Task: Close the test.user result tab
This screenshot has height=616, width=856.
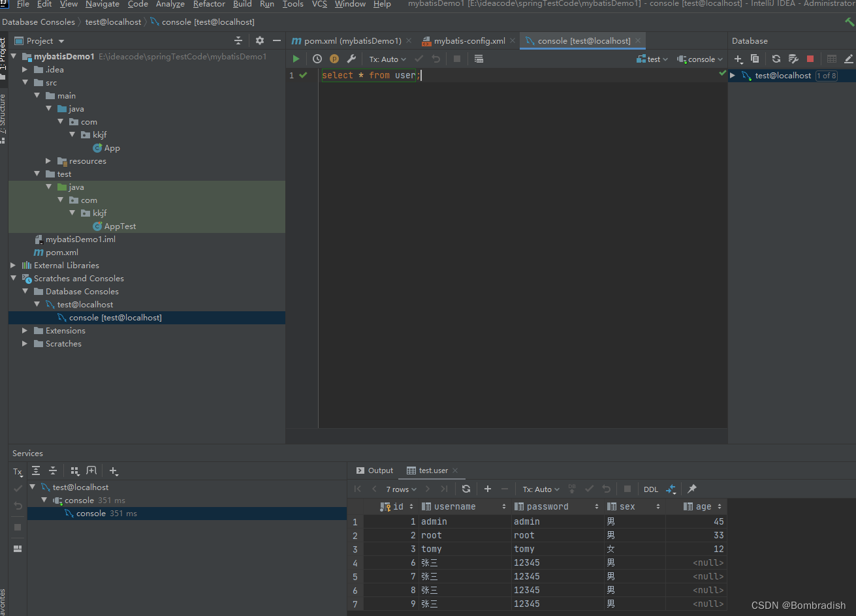Action: [x=455, y=470]
